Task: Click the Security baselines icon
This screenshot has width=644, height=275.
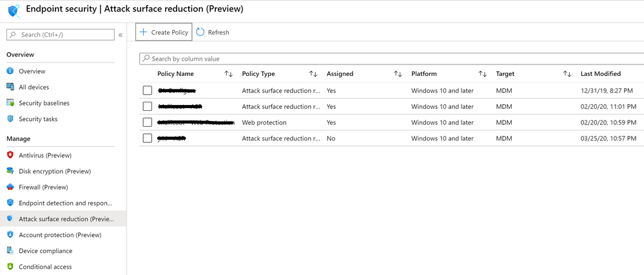Action: (x=10, y=103)
